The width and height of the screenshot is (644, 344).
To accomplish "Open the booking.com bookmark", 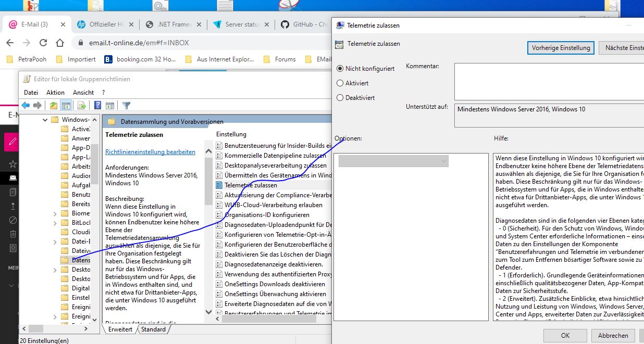I will tap(140, 59).
